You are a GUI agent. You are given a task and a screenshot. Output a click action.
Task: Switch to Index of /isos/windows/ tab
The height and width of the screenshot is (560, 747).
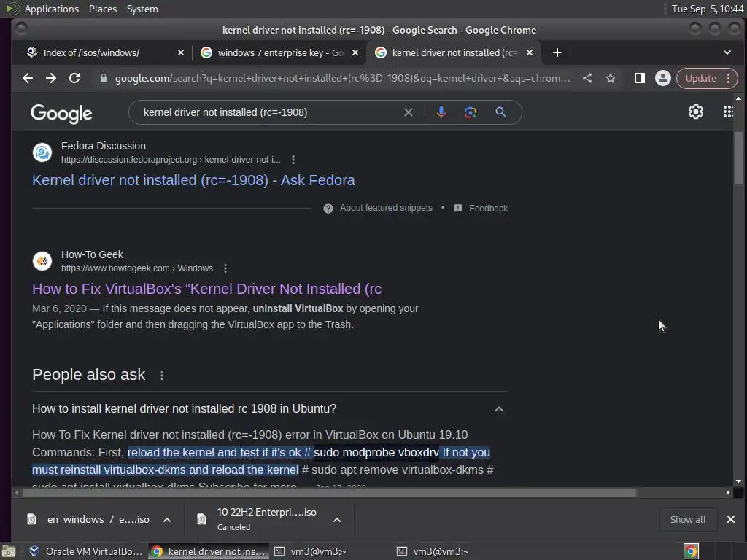[91, 52]
